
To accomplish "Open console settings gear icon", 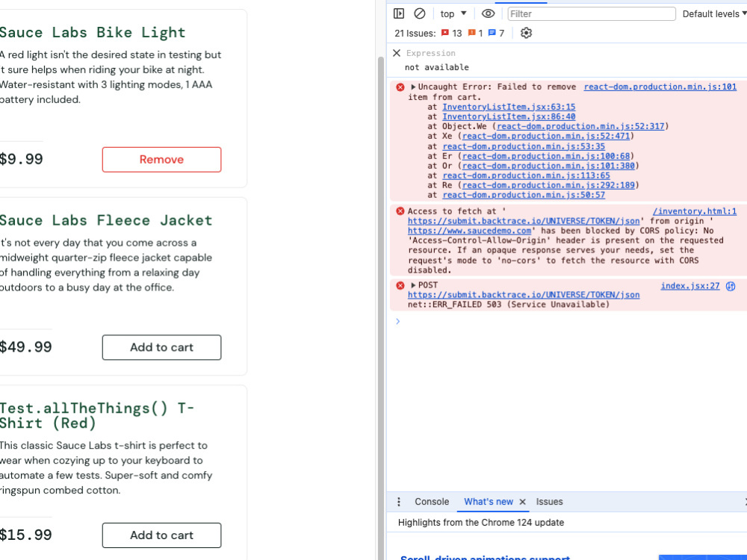I will (x=526, y=33).
